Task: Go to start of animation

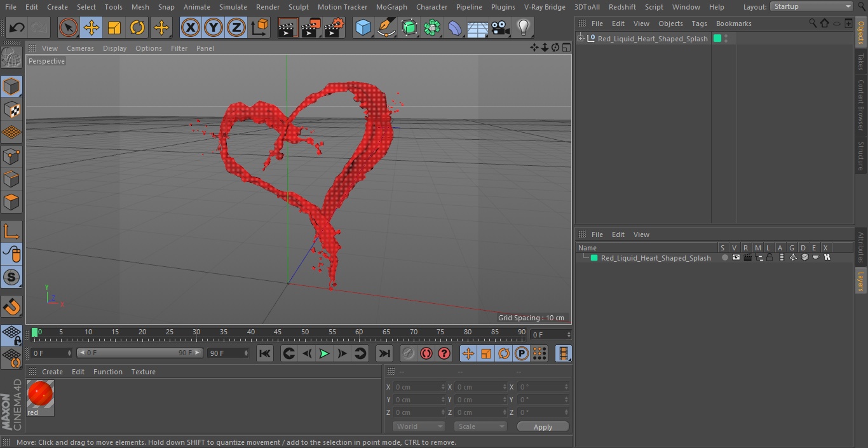Action: pyautogui.click(x=265, y=353)
